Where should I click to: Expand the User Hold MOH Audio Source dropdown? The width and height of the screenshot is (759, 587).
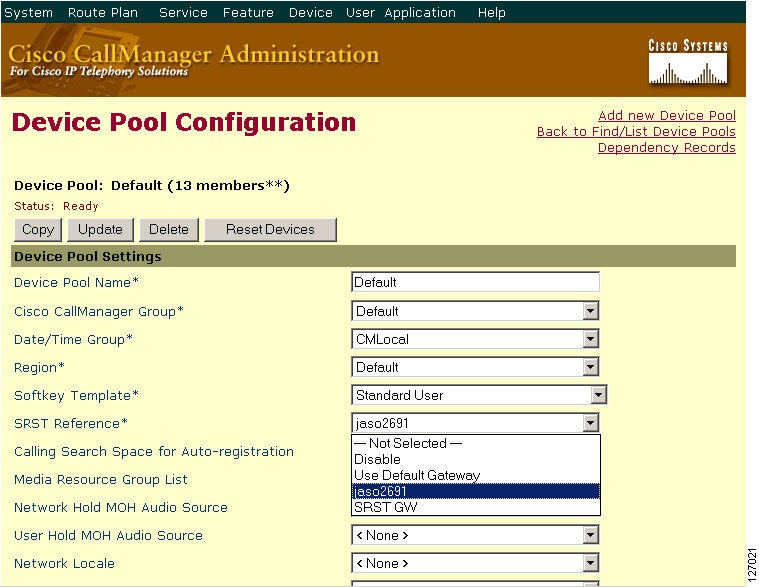point(590,536)
